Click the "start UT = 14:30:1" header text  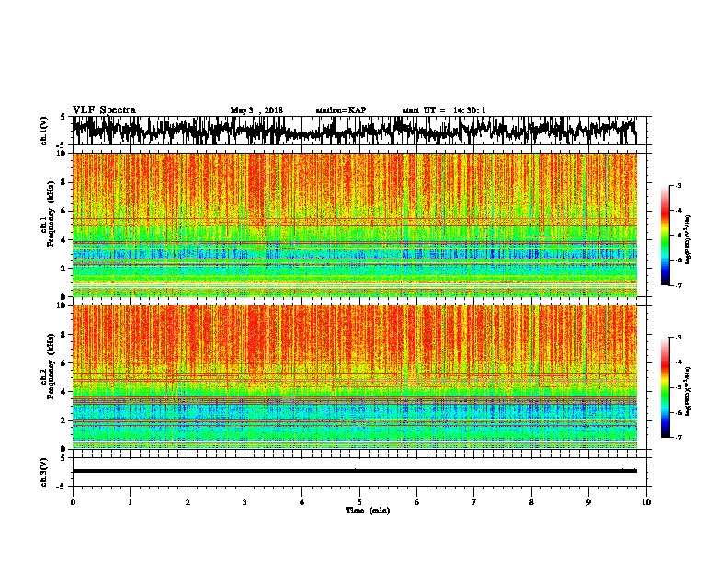pos(444,110)
